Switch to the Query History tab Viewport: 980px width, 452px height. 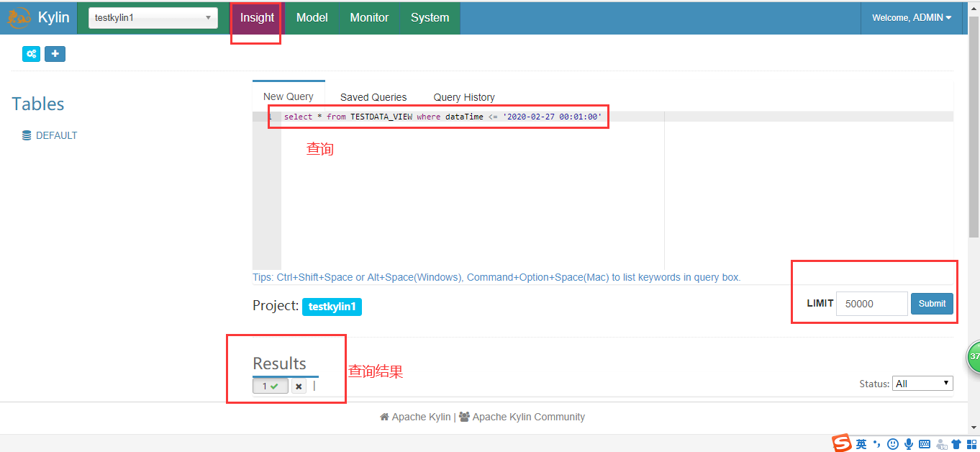click(464, 97)
